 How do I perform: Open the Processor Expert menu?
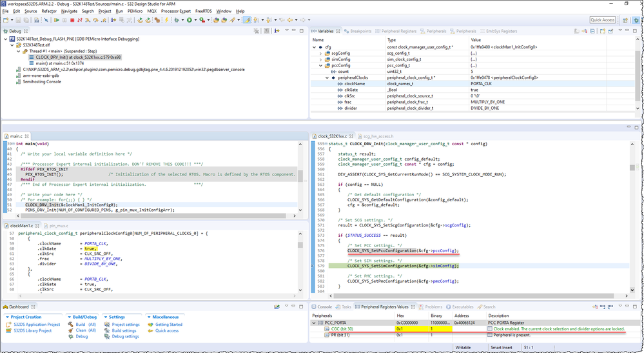176,11
